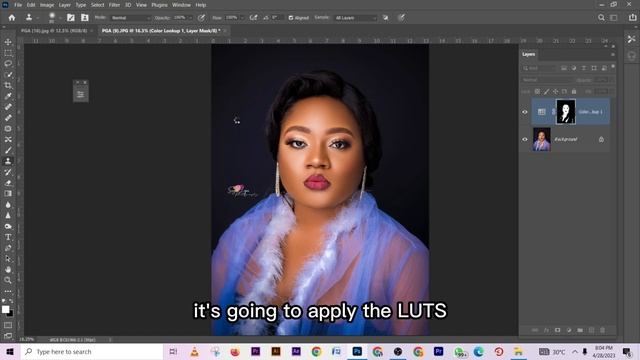Select the Gradient tool
The width and height of the screenshot is (640, 360).
point(8,193)
